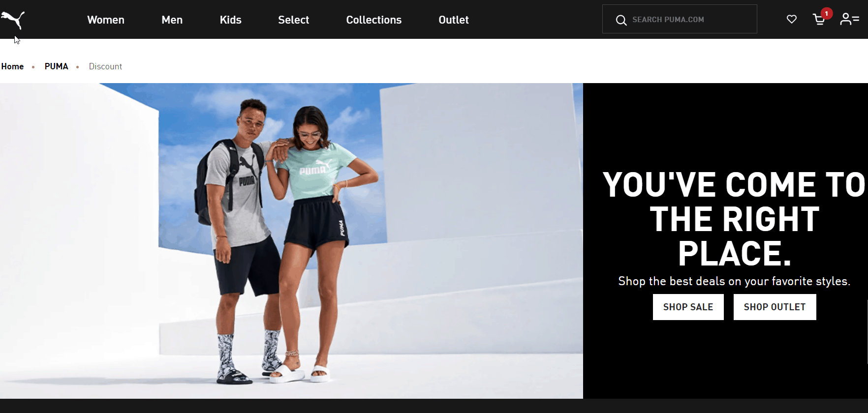Open the Select menu
Viewport: 868px width, 413px height.
(x=294, y=20)
